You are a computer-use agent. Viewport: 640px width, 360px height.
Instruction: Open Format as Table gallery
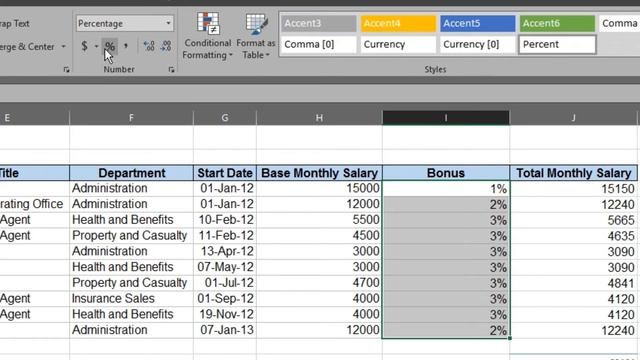[x=256, y=36]
